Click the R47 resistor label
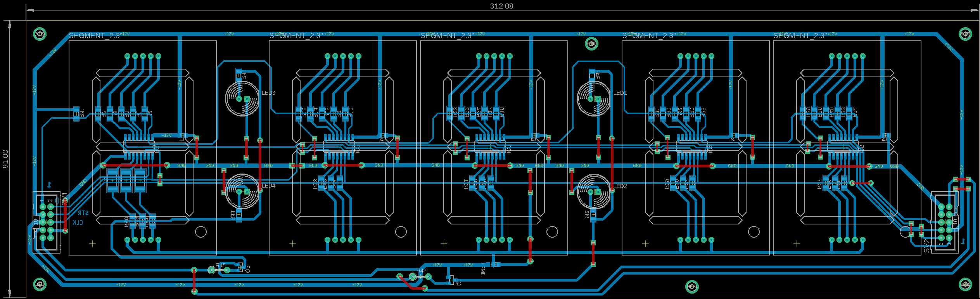 [422, 271]
